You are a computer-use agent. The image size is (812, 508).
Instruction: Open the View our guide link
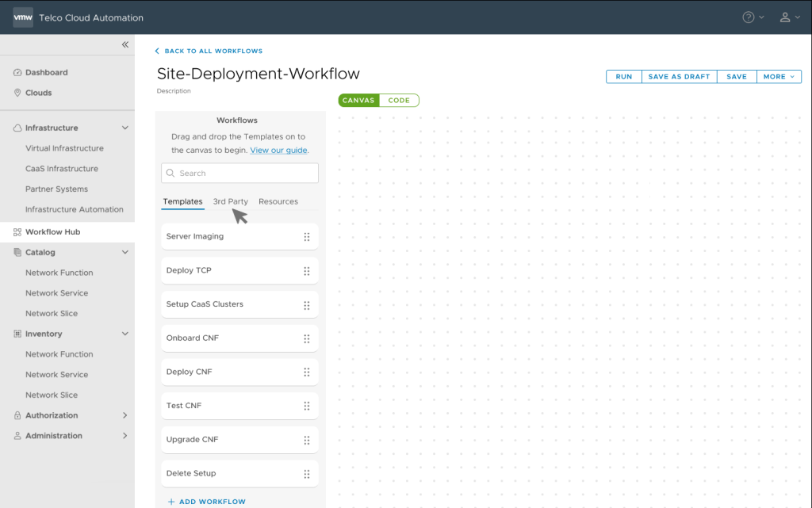pyautogui.click(x=278, y=150)
